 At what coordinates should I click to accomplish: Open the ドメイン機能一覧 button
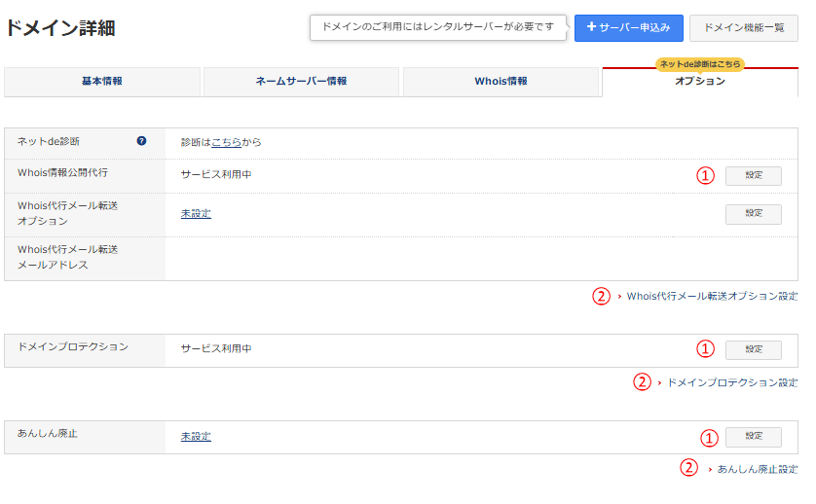click(744, 28)
